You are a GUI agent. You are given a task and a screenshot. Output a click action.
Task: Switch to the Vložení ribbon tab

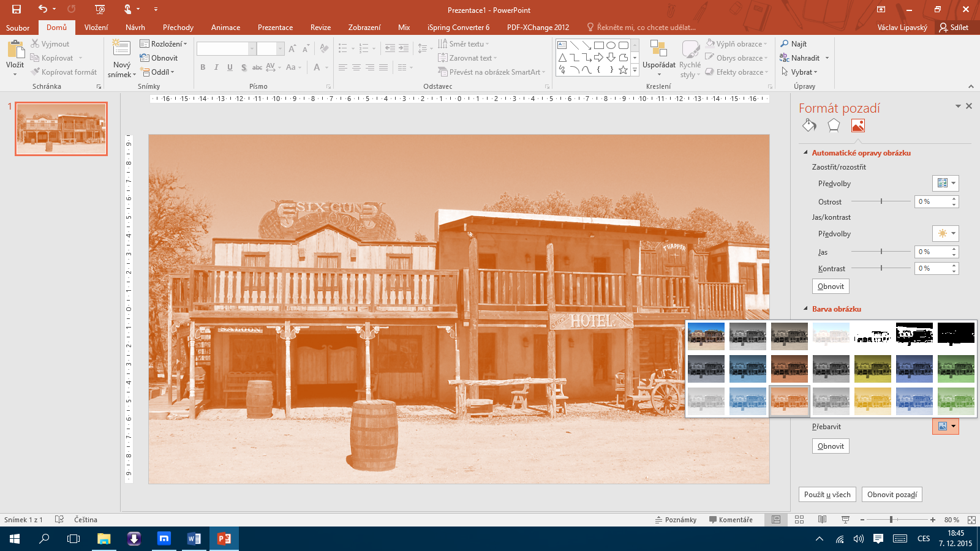[x=96, y=28]
